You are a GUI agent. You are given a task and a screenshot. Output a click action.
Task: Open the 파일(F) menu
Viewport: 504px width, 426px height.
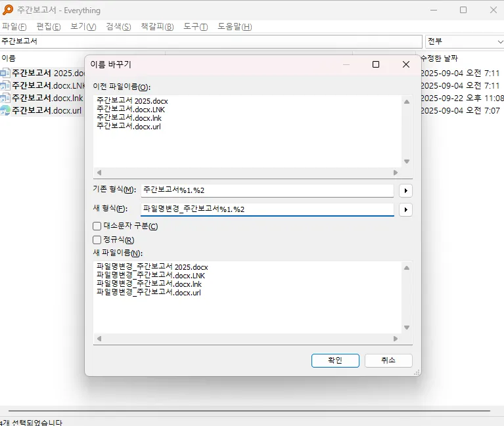tap(14, 27)
